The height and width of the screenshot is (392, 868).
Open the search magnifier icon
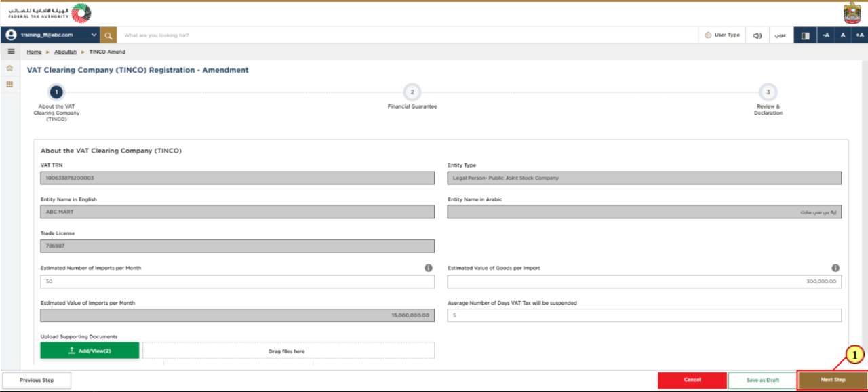[108, 35]
